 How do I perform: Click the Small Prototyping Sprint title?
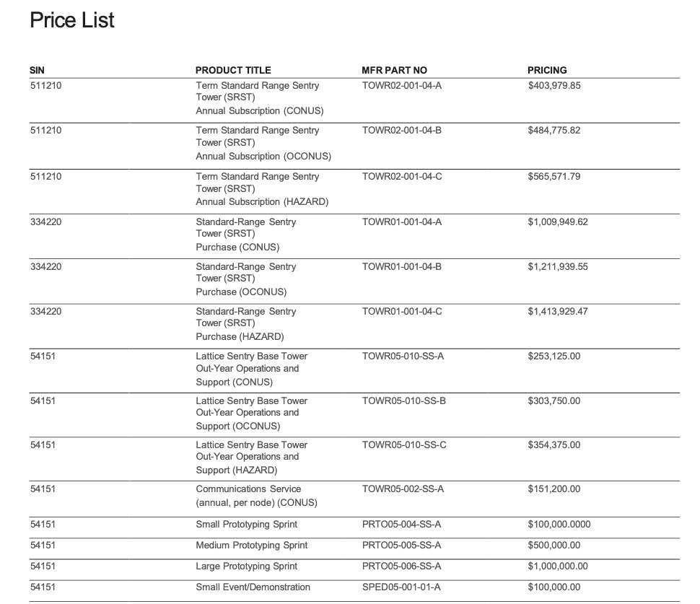[x=246, y=525]
